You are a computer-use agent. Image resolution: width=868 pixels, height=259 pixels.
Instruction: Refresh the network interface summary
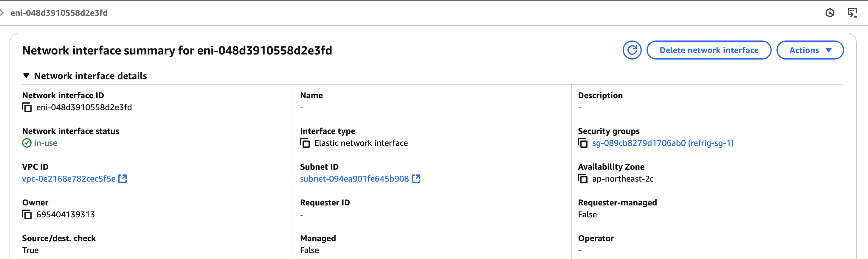632,50
